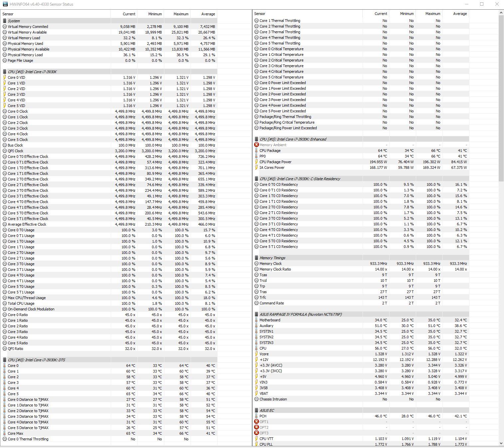This screenshot has width=504, height=448.
Task: Select the Core 1 Power Limit Exceeded row
Action: tap(361, 88)
